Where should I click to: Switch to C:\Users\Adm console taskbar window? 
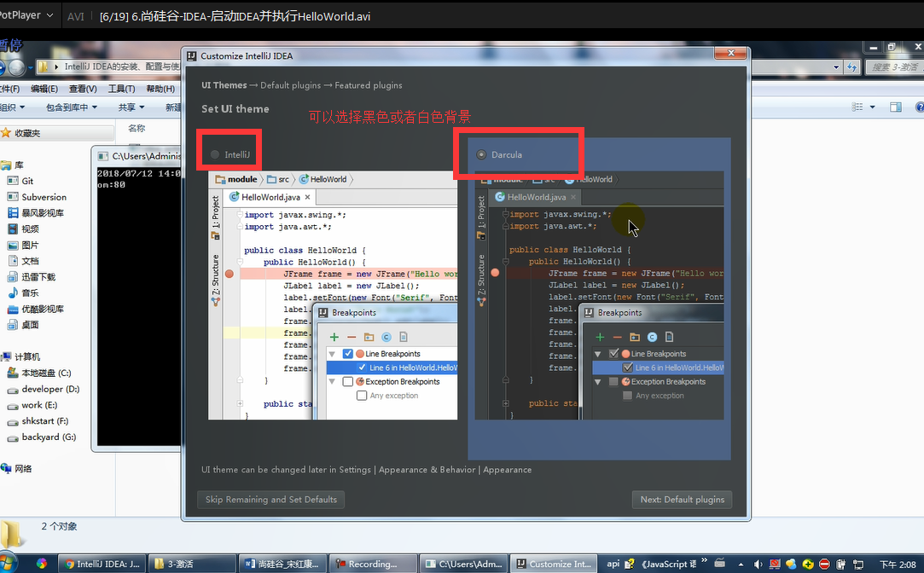[x=463, y=564]
